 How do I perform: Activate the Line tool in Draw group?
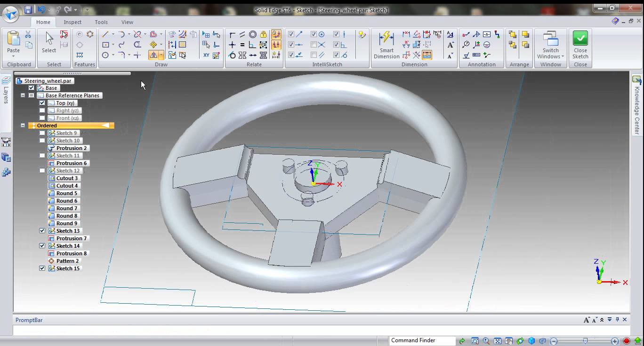(x=105, y=34)
